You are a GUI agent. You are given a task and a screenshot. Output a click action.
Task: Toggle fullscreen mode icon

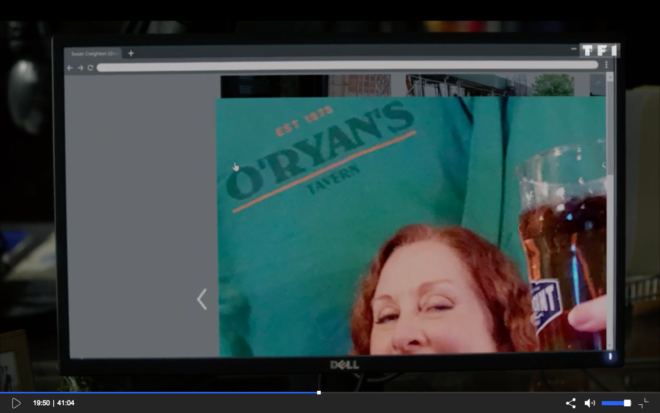[643, 403]
